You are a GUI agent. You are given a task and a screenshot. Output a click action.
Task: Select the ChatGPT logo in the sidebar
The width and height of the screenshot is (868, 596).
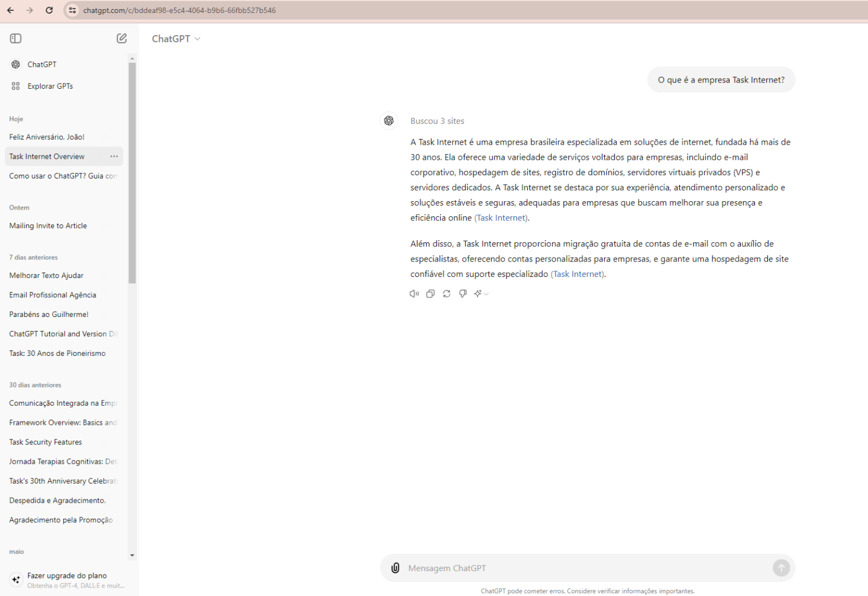(x=15, y=64)
